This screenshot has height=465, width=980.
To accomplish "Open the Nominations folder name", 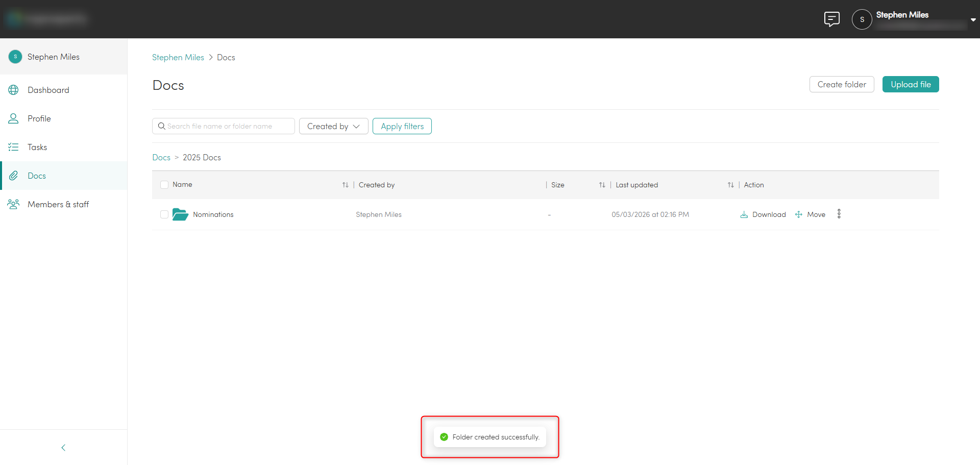I will [x=213, y=214].
